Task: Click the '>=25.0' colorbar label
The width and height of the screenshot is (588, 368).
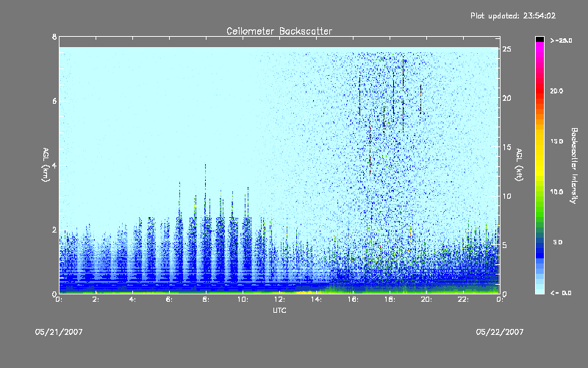Action: point(562,40)
